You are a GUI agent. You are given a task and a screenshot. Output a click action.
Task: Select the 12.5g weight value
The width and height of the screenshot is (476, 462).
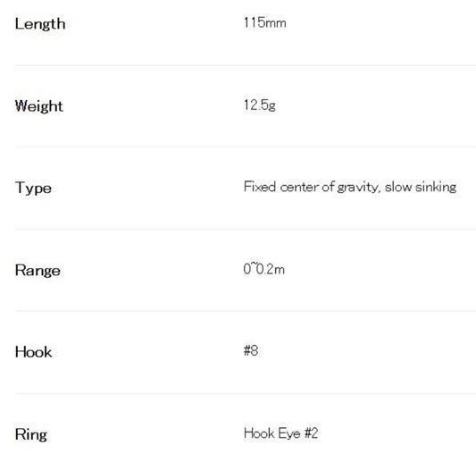coord(260,105)
